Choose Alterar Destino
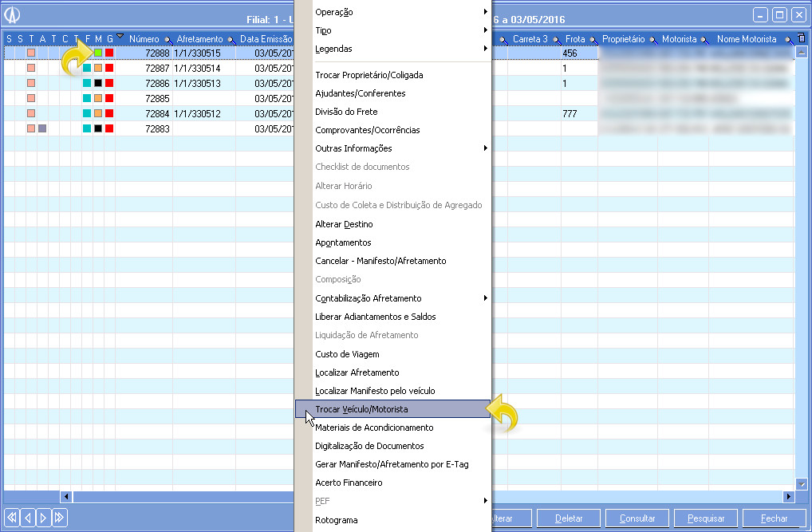 coord(344,224)
